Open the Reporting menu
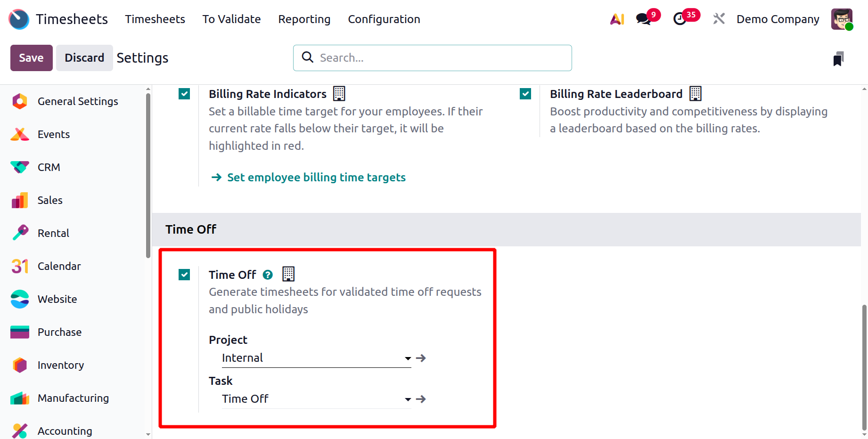The height and width of the screenshot is (439, 868). (x=304, y=19)
